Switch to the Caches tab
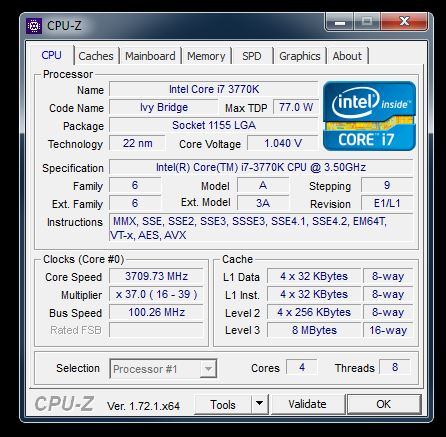The width and height of the screenshot is (446, 437). (x=96, y=56)
